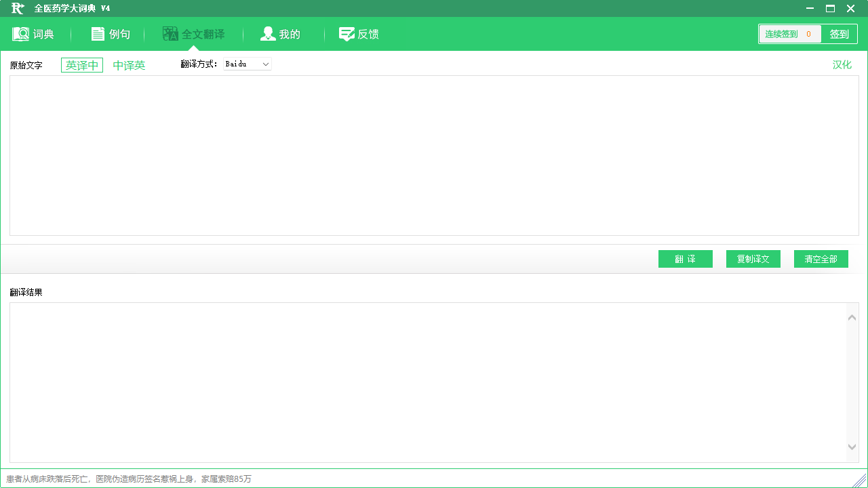This screenshot has height=488, width=868.
Task: Click the 复制译文 copy translation button
Action: pyautogui.click(x=753, y=259)
